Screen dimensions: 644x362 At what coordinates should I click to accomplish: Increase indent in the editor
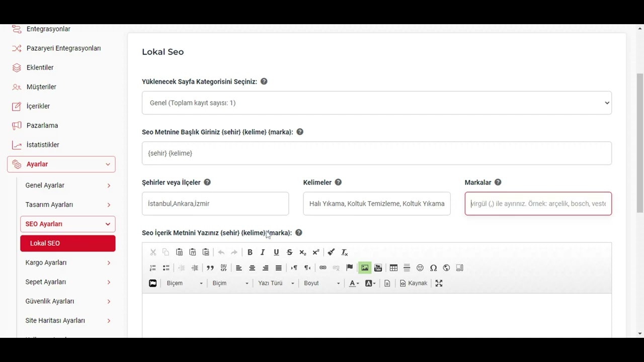coord(195,268)
